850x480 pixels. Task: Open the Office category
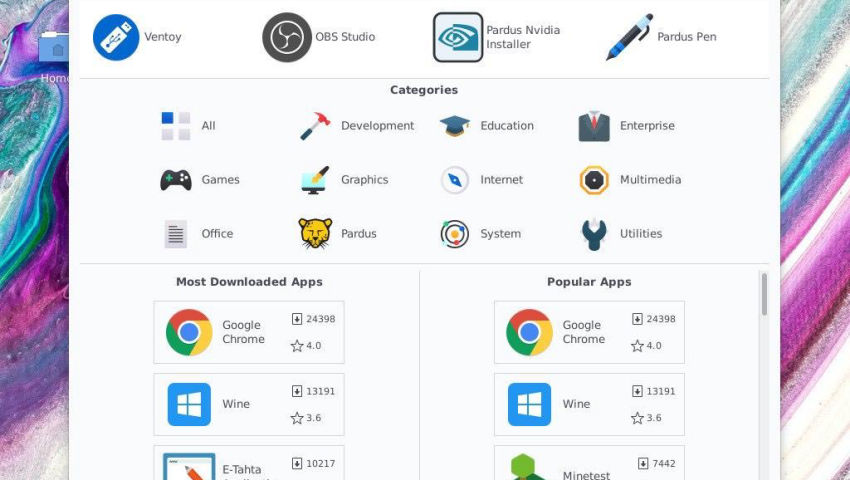click(x=198, y=234)
